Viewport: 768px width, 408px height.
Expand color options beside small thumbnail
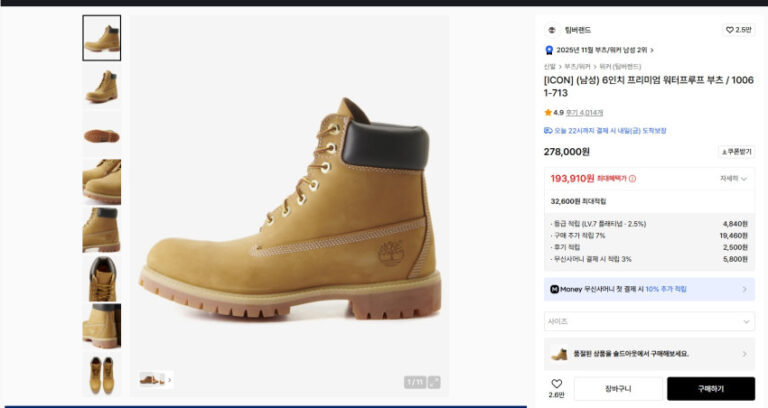169,380
